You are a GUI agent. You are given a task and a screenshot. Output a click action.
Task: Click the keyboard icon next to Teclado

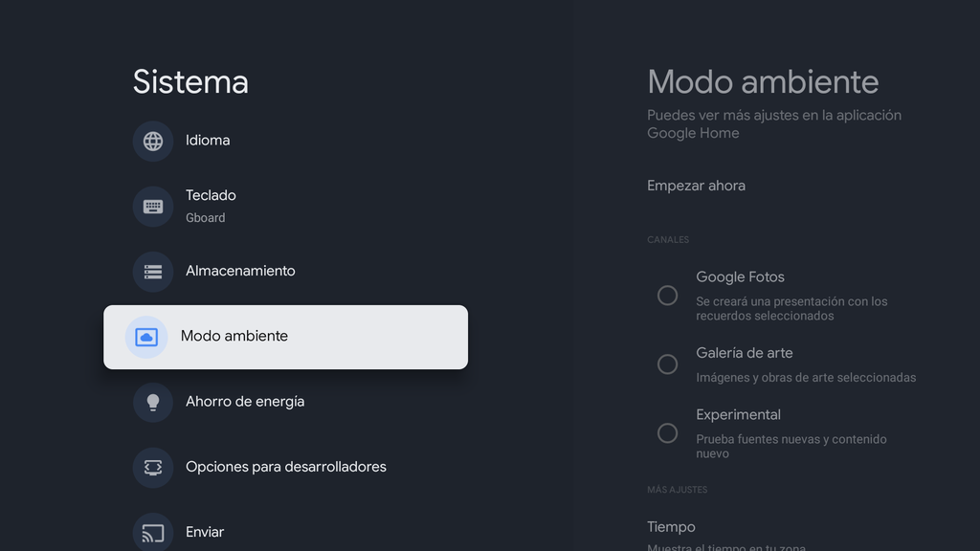[x=153, y=207]
